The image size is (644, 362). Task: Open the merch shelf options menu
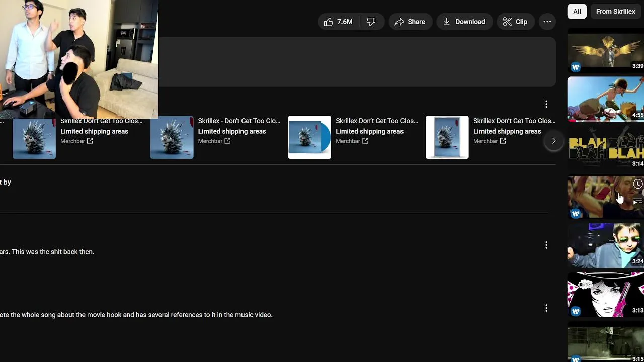click(x=546, y=104)
